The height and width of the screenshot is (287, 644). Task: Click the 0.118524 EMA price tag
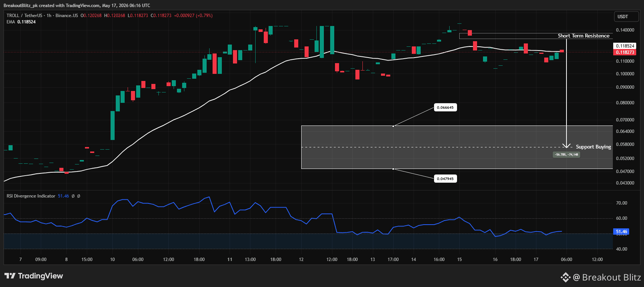click(625, 46)
